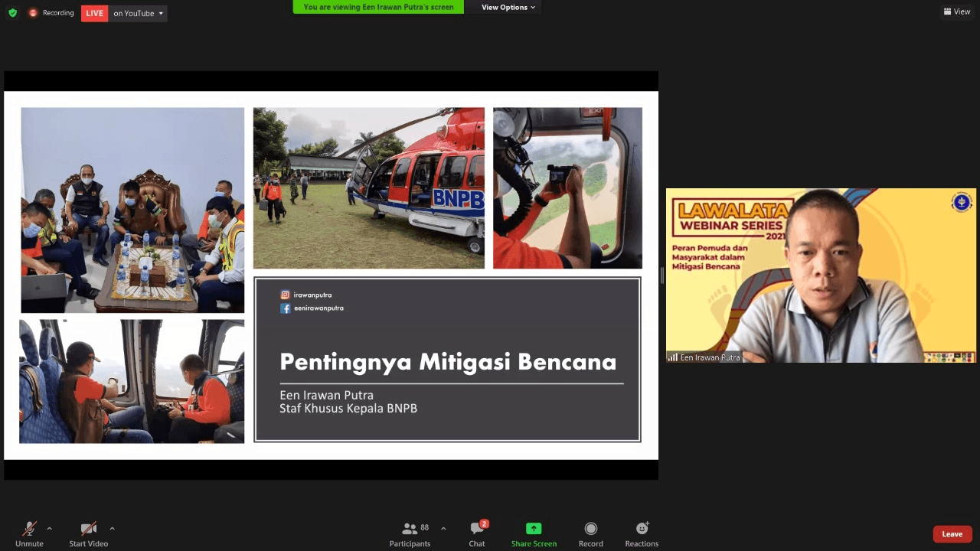Screen dimensions: 980x551
Task: Open the View menu at top right
Action: (956, 11)
